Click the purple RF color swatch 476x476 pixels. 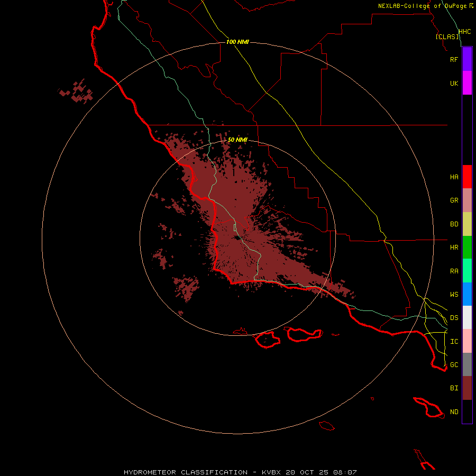coord(467,59)
